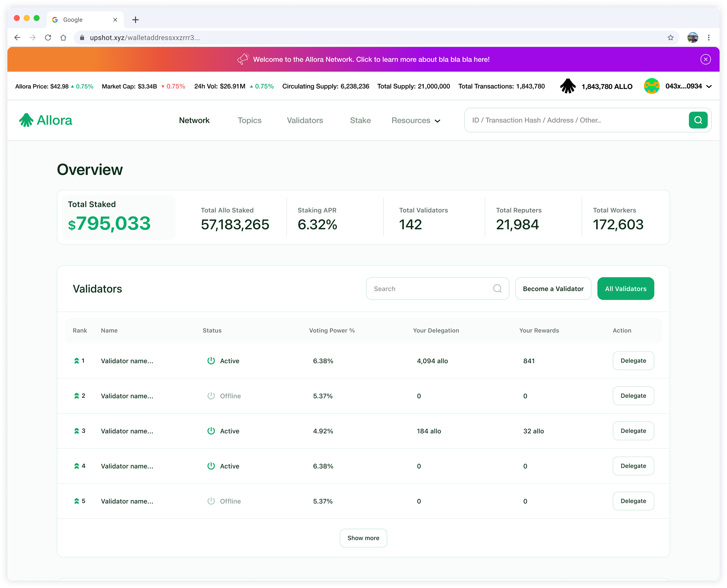The image size is (727, 588).
Task: Dismiss the welcome banner with X icon
Action: (x=705, y=59)
